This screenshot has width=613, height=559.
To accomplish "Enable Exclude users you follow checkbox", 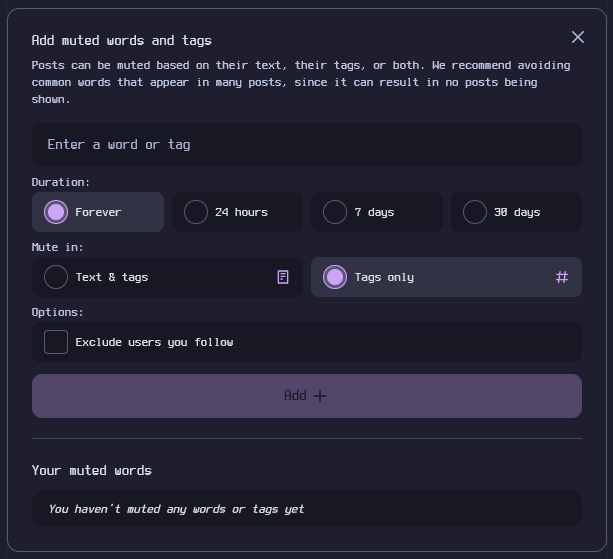I will tap(57, 342).
